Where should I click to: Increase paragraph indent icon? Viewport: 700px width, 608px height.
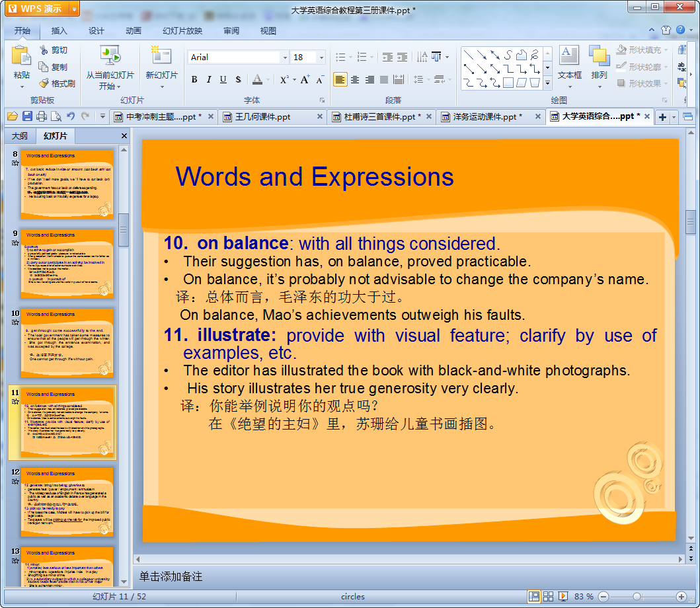pyautogui.click(x=403, y=57)
